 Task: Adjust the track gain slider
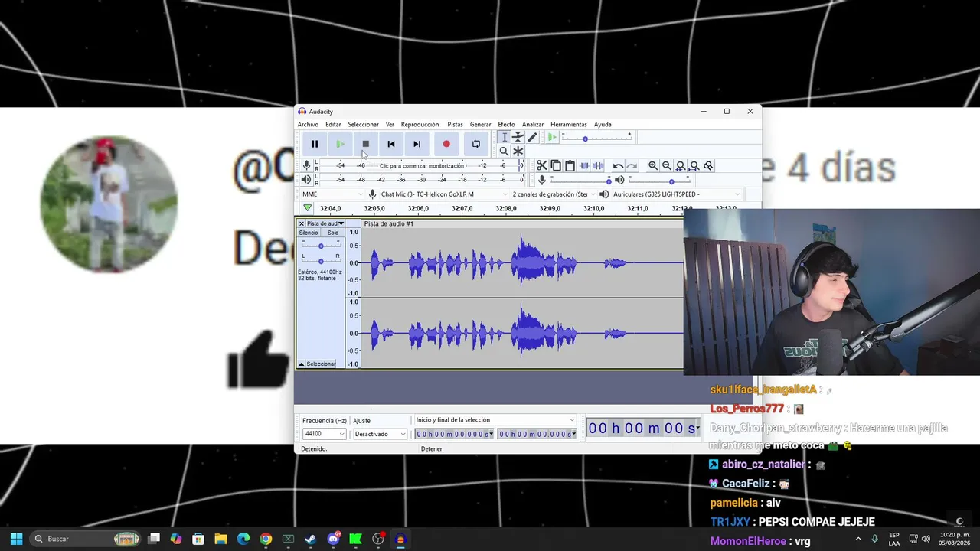click(321, 246)
